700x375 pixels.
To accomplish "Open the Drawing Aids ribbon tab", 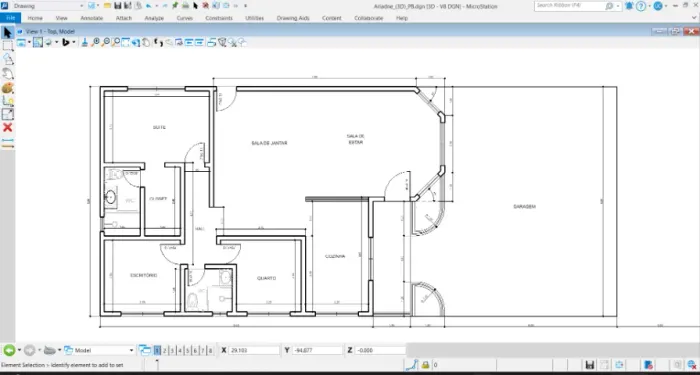I will pyautogui.click(x=293, y=18).
